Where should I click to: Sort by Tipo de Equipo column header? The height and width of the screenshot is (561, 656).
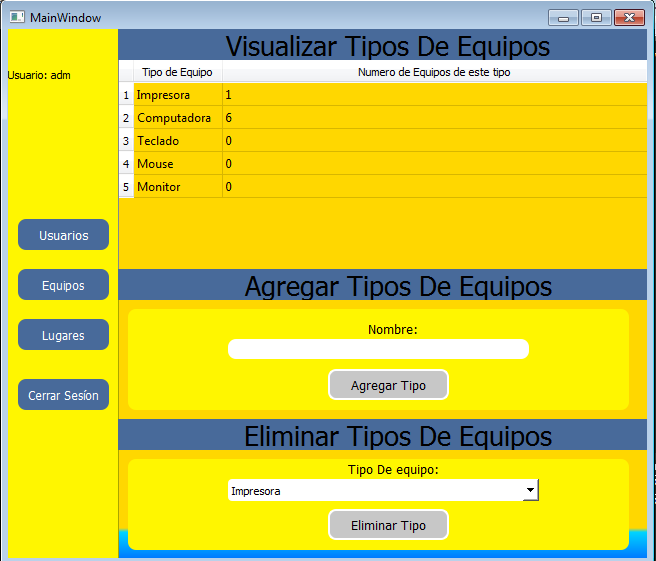177,72
